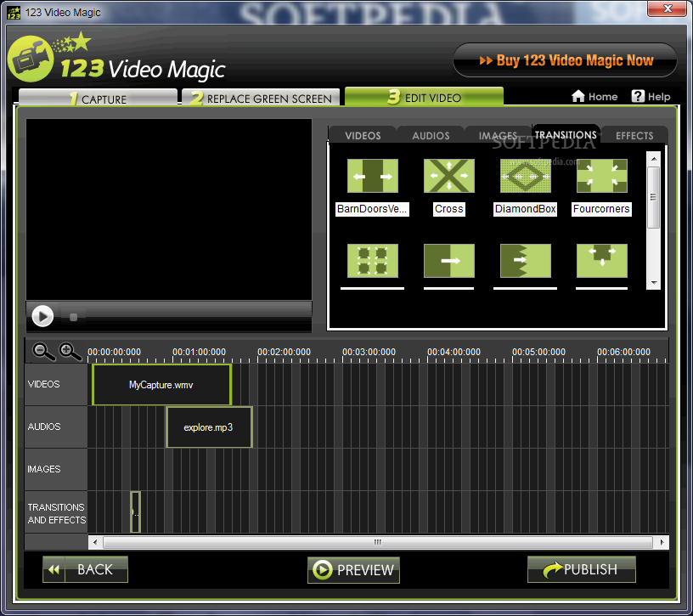Click the TRANSITIONS AND EFFECTS track label
Viewport: 693px width, 616px height.
[57, 513]
